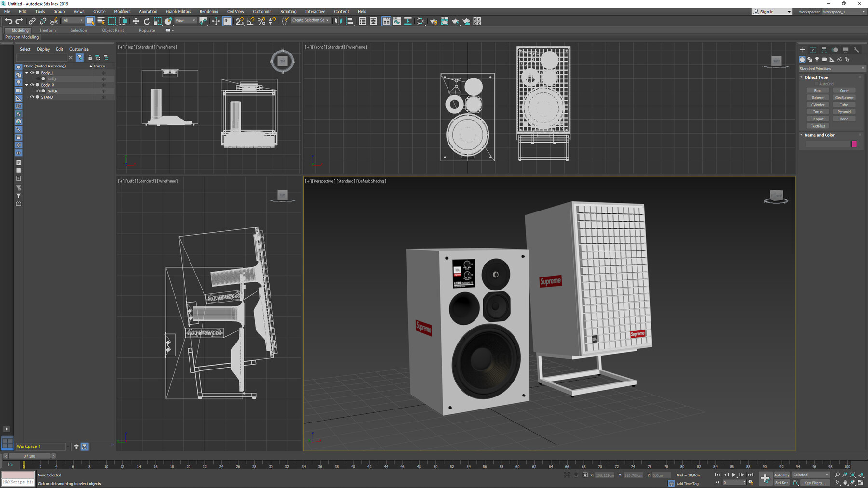Open Key Filters dialog
This screenshot has height=488, width=868.
click(x=814, y=483)
